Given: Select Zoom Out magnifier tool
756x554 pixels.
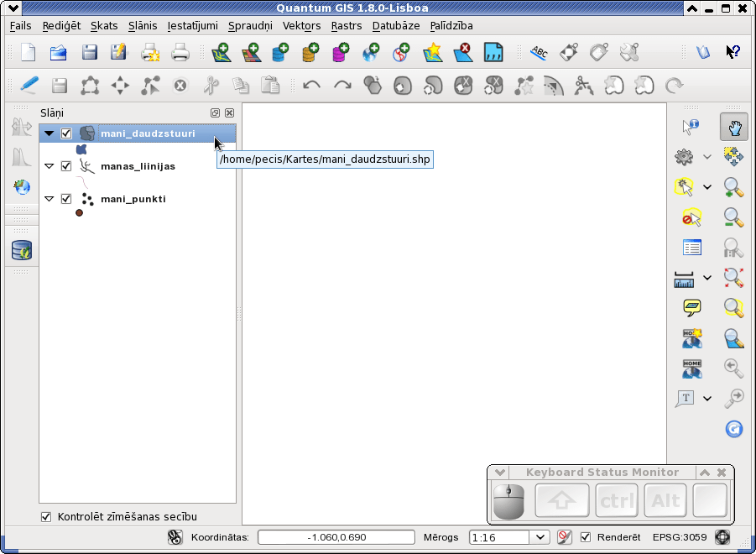Looking at the screenshot, I should pos(733,217).
